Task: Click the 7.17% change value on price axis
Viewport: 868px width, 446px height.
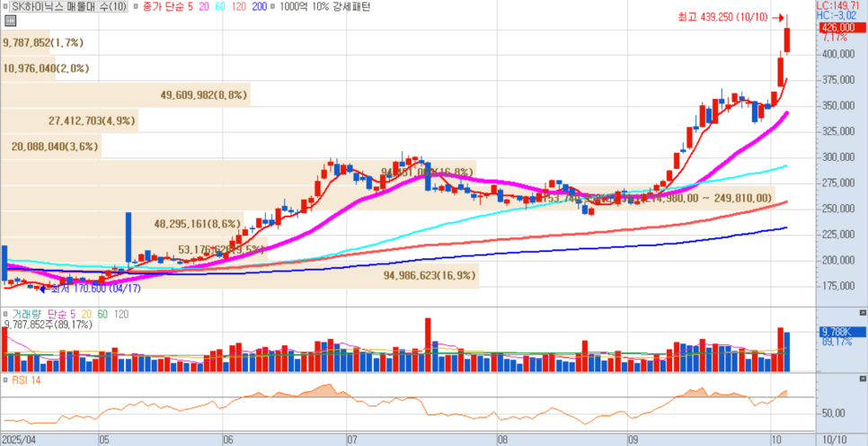Action: coord(835,38)
